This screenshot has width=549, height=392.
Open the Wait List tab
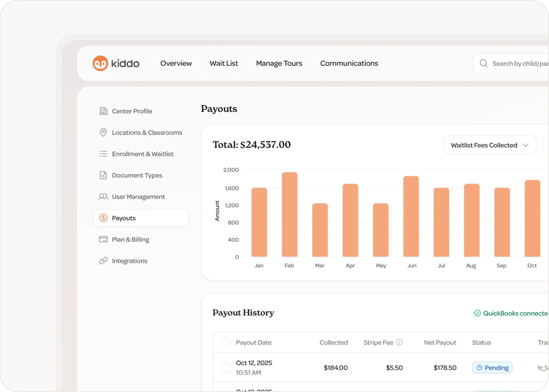click(x=224, y=63)
